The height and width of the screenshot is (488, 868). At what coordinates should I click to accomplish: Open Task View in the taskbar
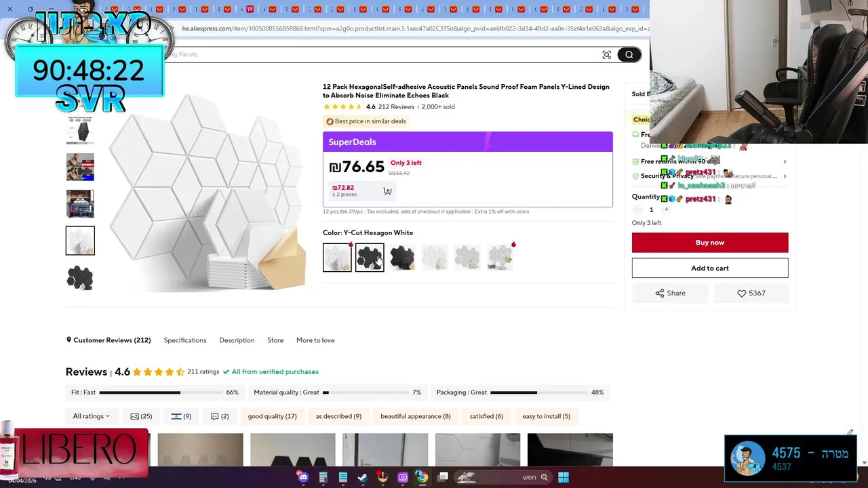(443, 477)
